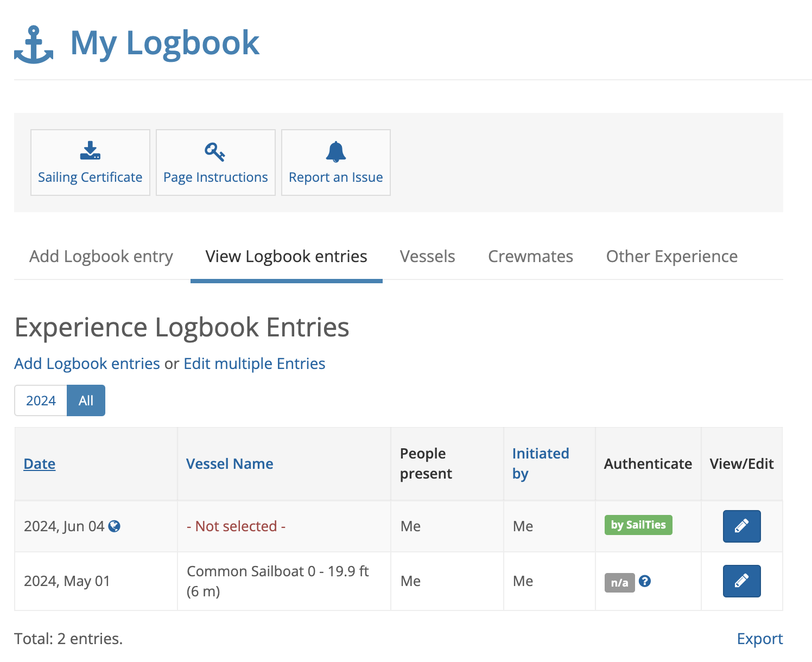Click globe icon next to Jun 04

click(x=115, y=526)
